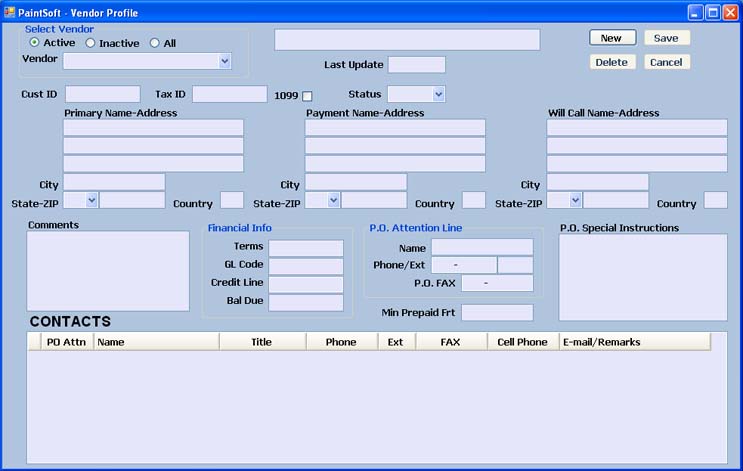This screenshot has width=743, height=471.
Task: Click the Last Update field
Action: click(x=417, y=64)
